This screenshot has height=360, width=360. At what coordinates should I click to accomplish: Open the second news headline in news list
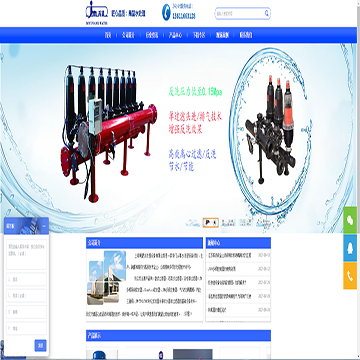222,269
